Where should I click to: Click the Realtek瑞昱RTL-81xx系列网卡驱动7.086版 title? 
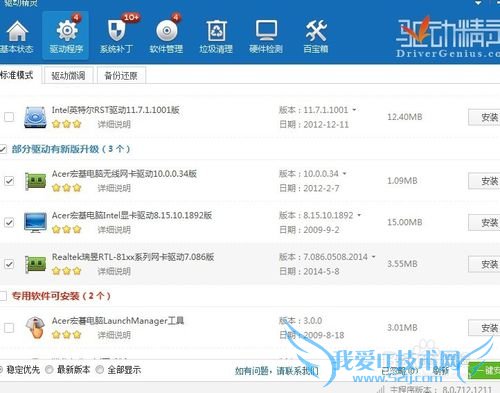pyautogui.click(x=133, y=257)
